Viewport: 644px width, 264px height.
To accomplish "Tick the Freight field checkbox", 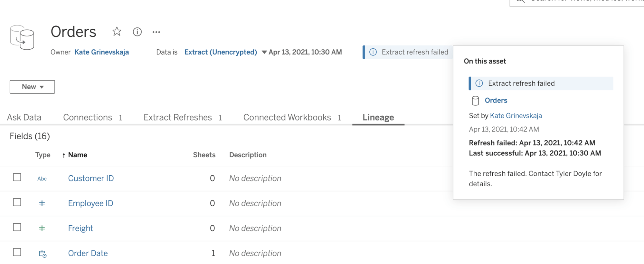I will 17,227.
